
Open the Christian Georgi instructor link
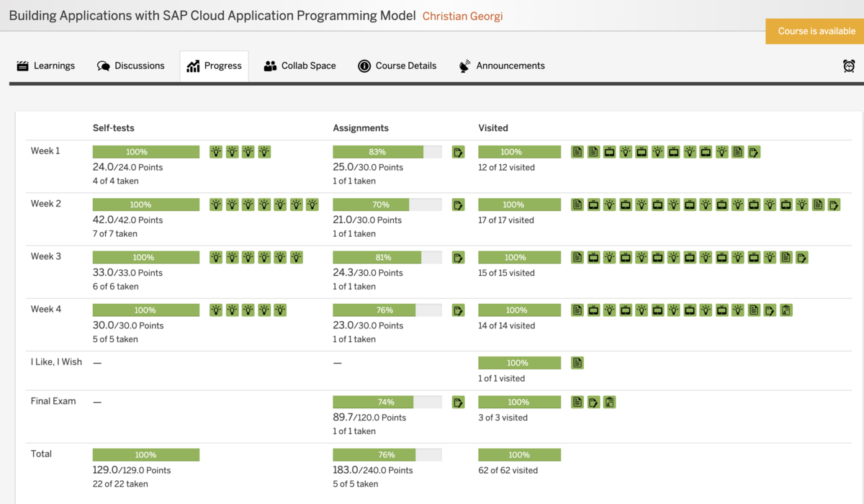pos(462,16)
